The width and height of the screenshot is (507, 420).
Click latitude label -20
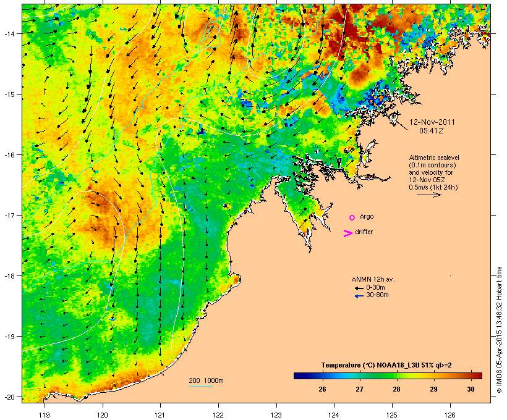[x=9, y=397]
